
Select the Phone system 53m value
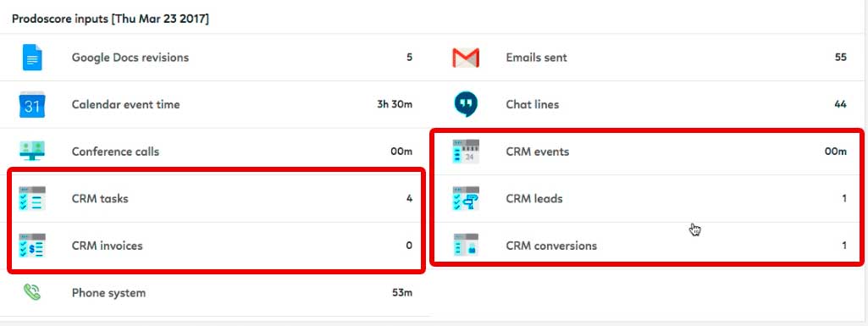pos(402,293)
